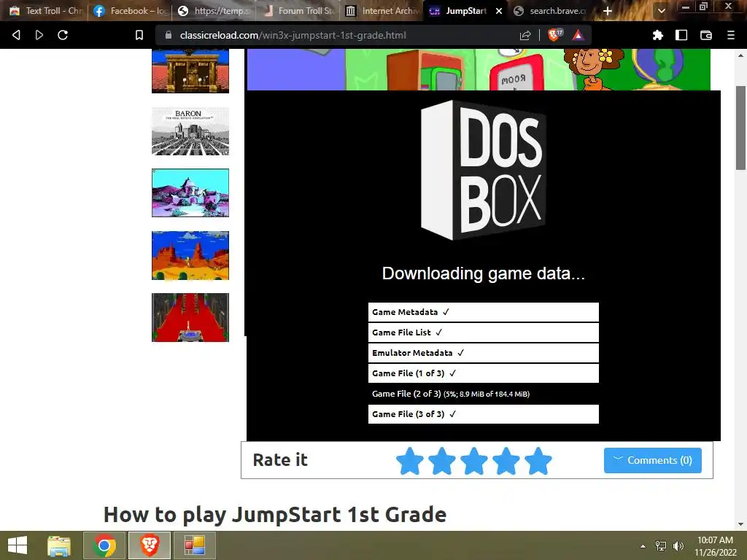This screenshot has width=747, height=560.
Task: Open the Brave hamburger main menu
Action: tap(730, 35)
